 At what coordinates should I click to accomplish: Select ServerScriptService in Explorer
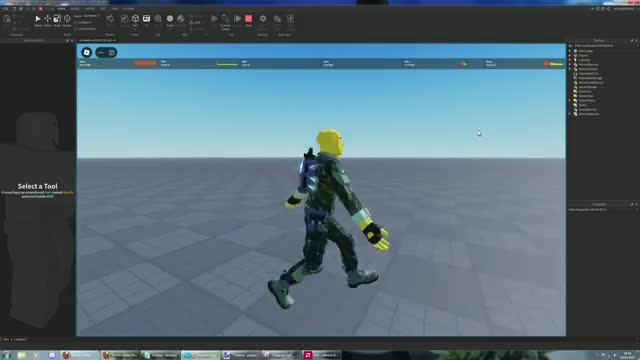click(591, 82)
